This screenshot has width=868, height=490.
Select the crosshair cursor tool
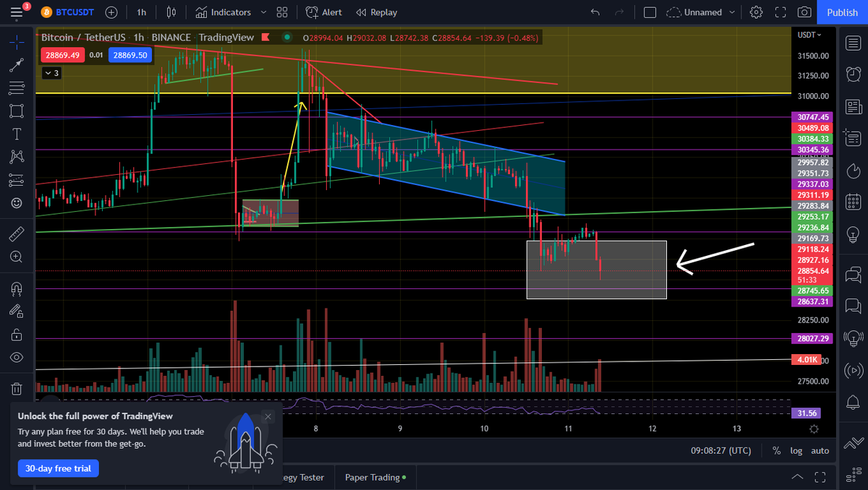[x=17, y=41]
